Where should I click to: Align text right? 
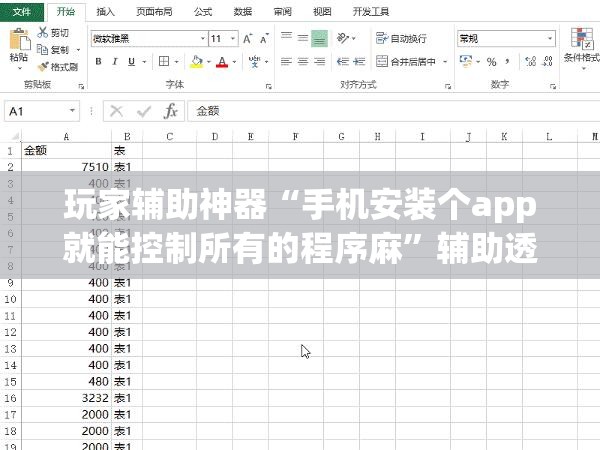tap(320, 61)
